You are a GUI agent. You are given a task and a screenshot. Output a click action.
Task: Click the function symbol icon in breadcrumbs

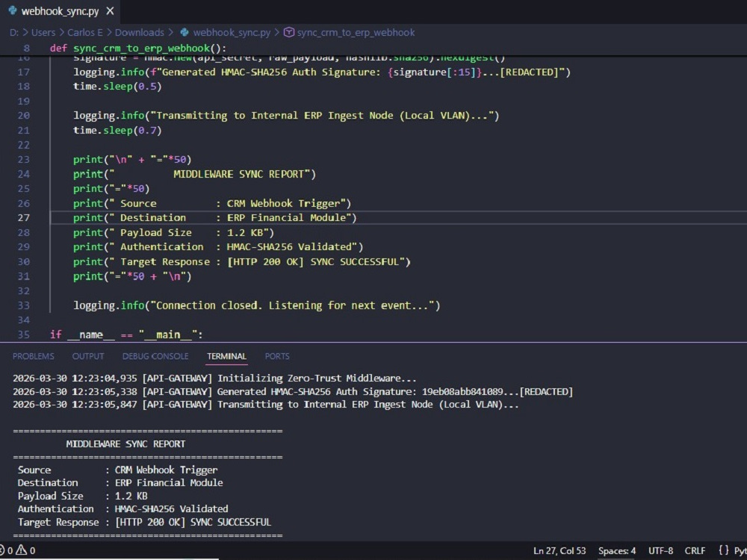(288, 32)
